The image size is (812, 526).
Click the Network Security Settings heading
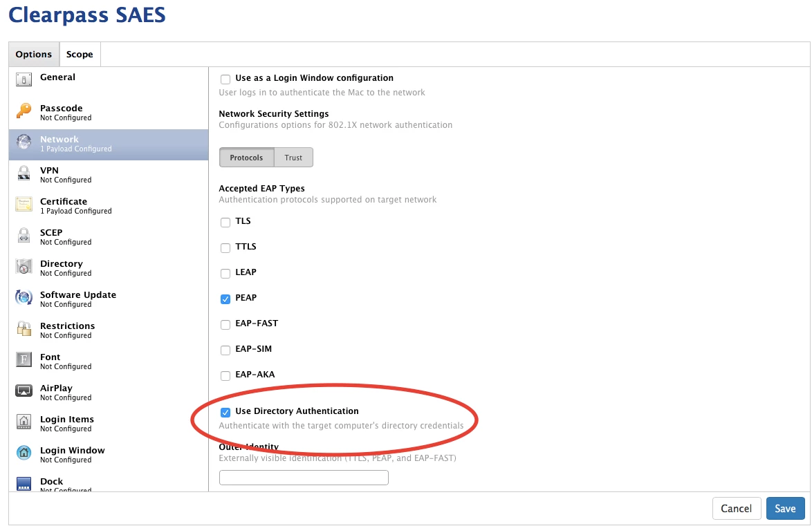[273, 114]
